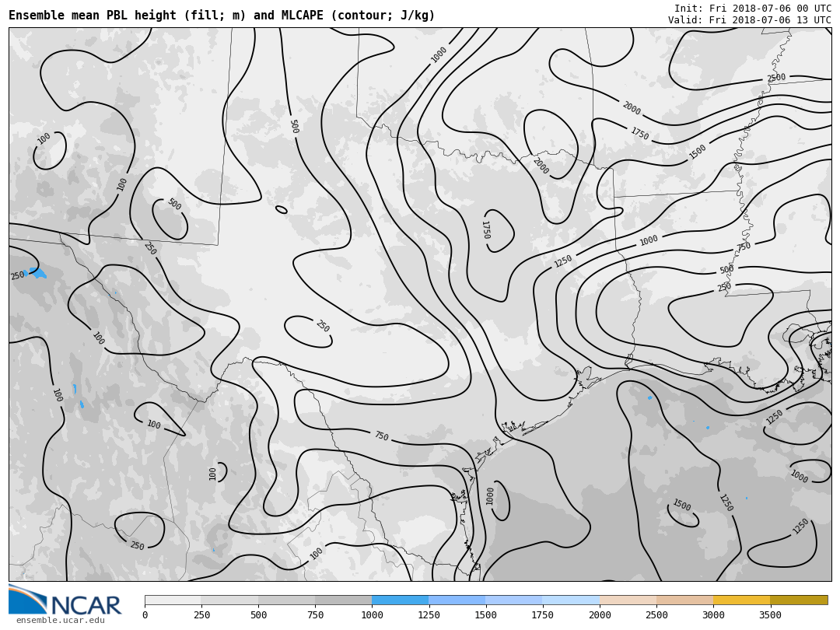Click the NCAR swoosh logo icon
This screenshot has width=840, height=630.
[27, 599]
